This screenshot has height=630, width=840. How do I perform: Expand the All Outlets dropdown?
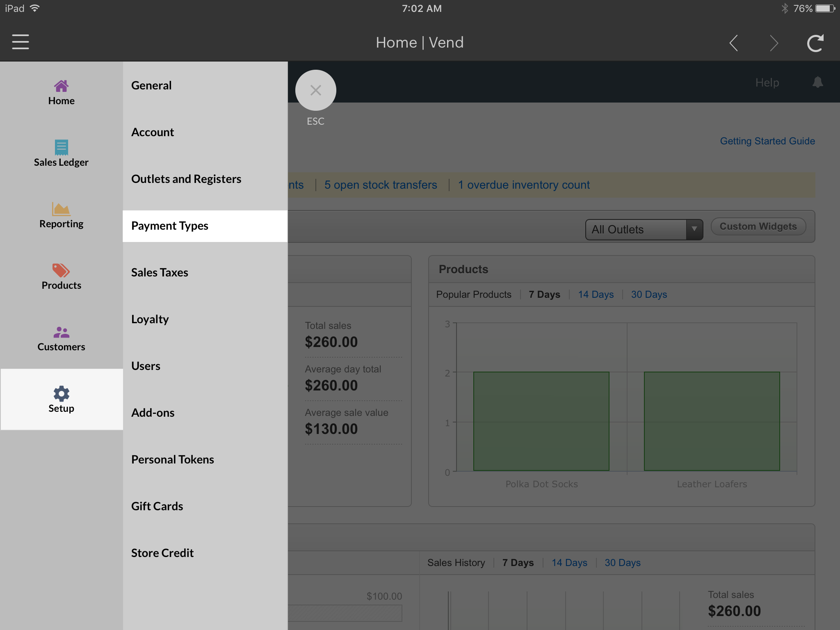click(x=644, y=230)
